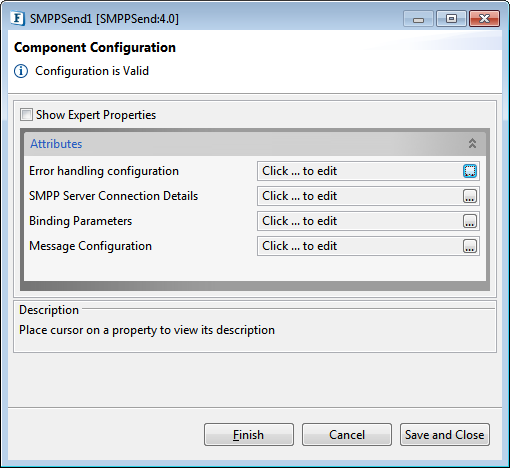Image resolution: width=510 pixels, height=468 pixels.
Task: Open the Error handling configuration ellipsis editor
Action: pos(470,171)
